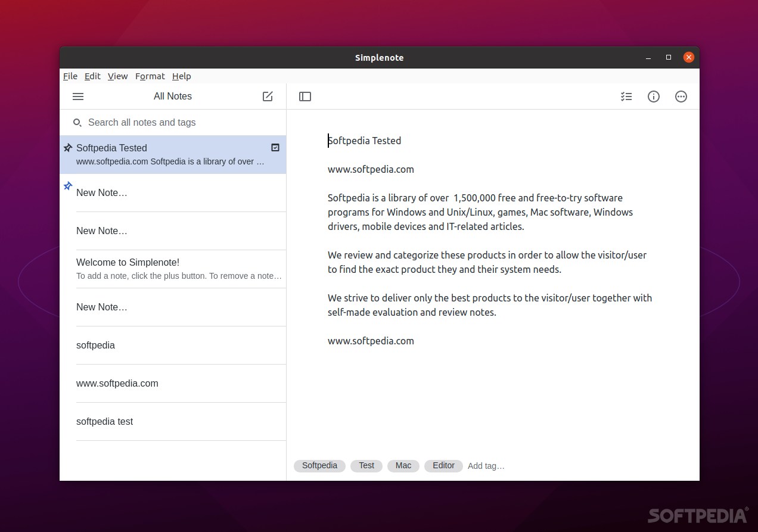Click the Softpedia Tested title in editor

tap(365, 141)
